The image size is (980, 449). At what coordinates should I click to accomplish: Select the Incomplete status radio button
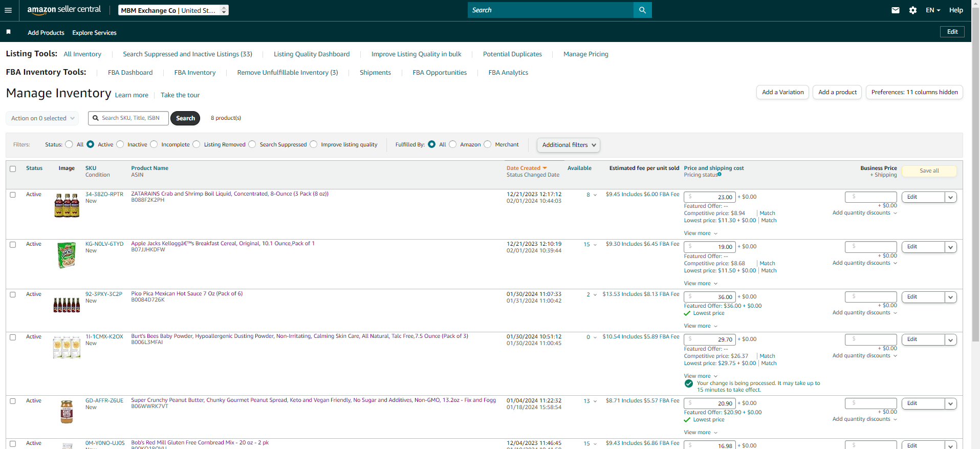click(x=154, y=144)
